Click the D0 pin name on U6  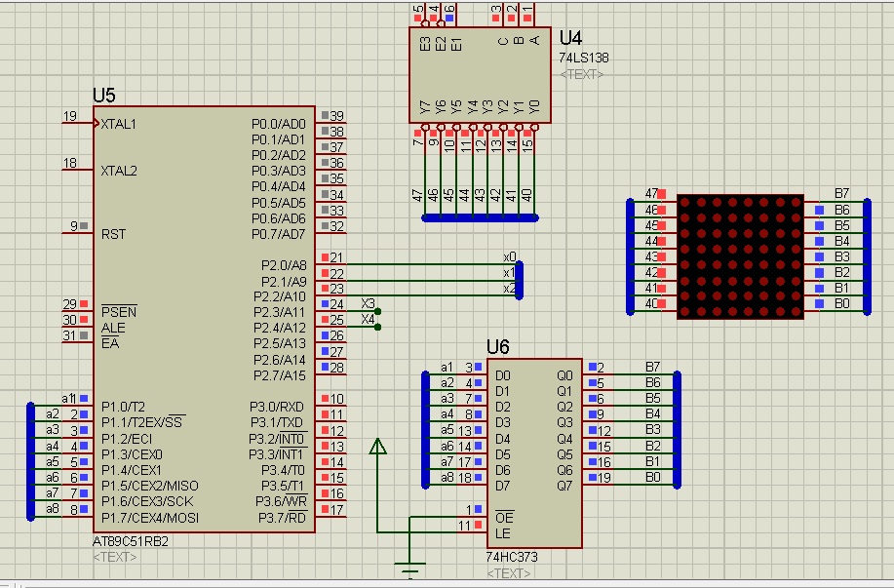(503, 375)
